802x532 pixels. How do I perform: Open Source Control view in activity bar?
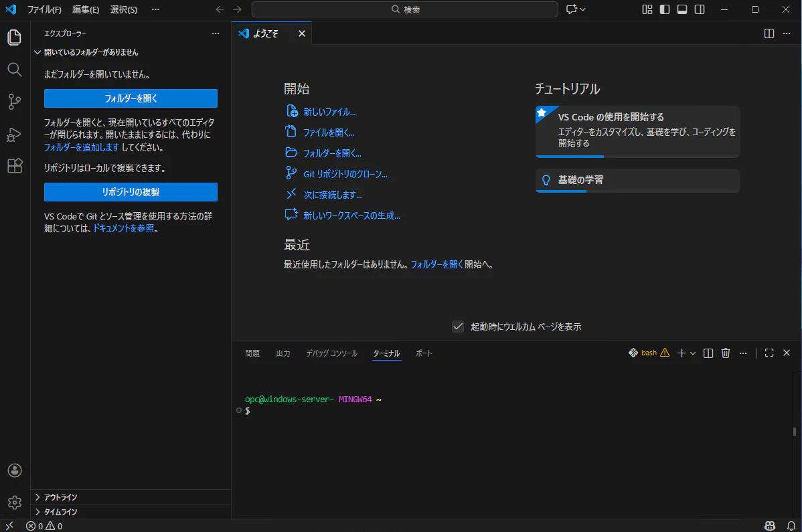pos(15,102)
